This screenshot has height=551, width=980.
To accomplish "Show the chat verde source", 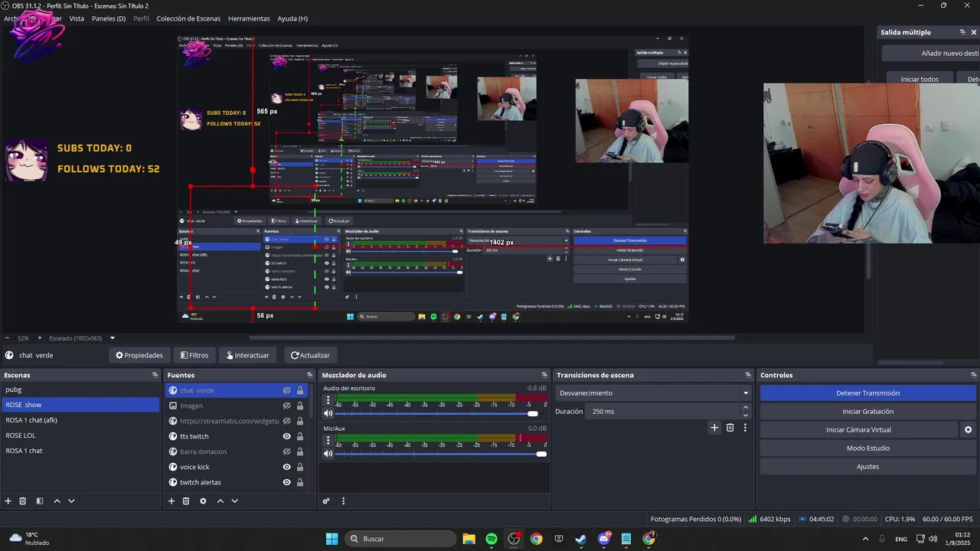I will coord(287,390).
